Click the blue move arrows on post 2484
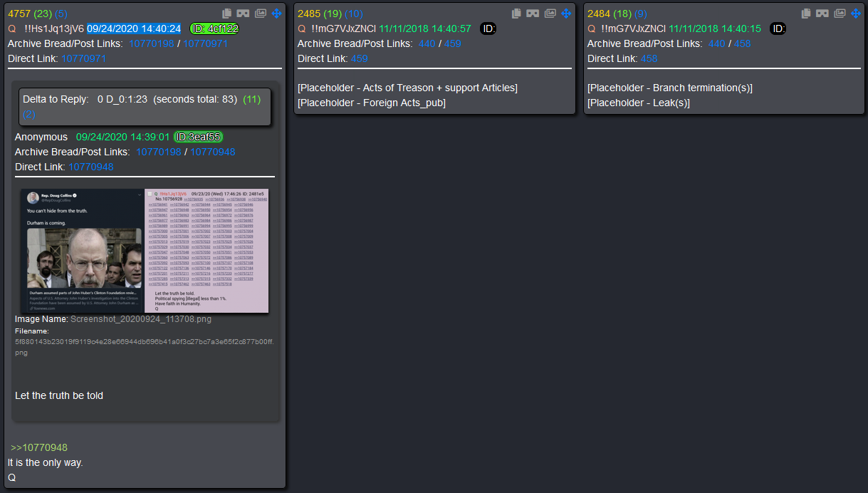 (857, 14)
